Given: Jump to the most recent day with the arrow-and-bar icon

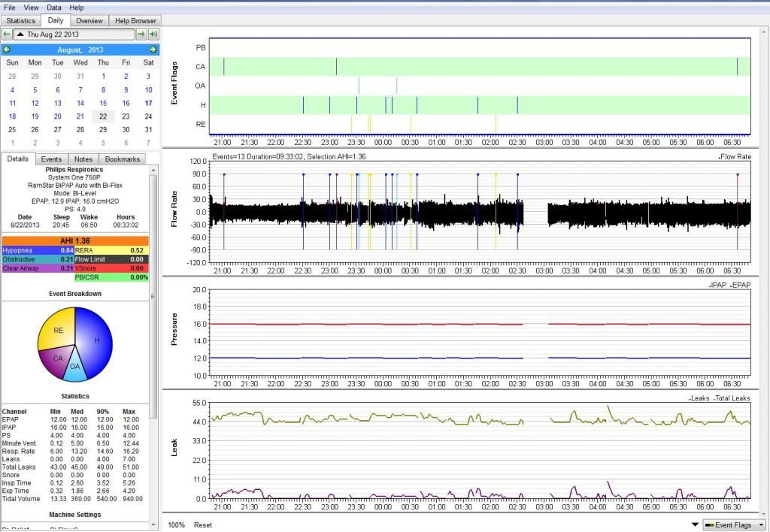Looking at the screenshot, I should 153,35.
